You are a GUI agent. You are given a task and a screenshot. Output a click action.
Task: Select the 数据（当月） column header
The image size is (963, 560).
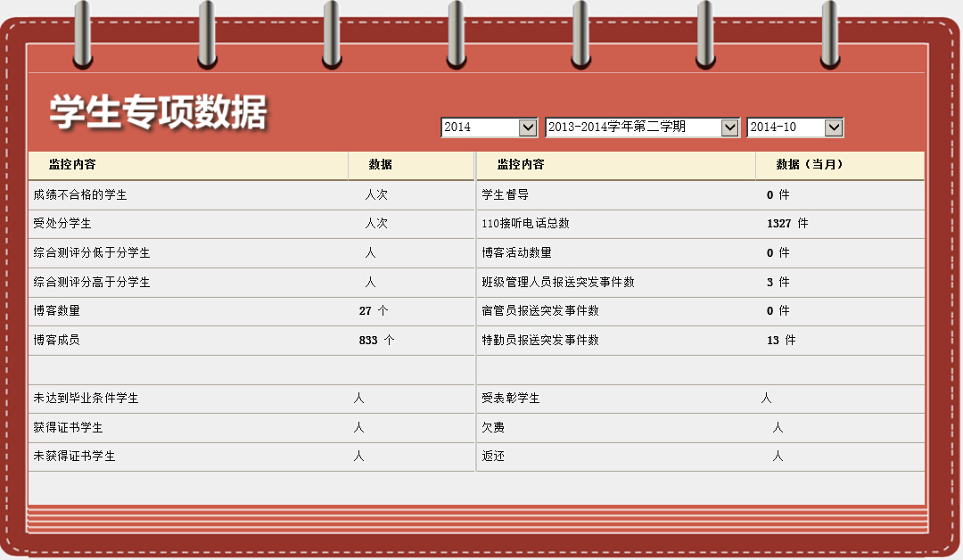tap(809, 165)
